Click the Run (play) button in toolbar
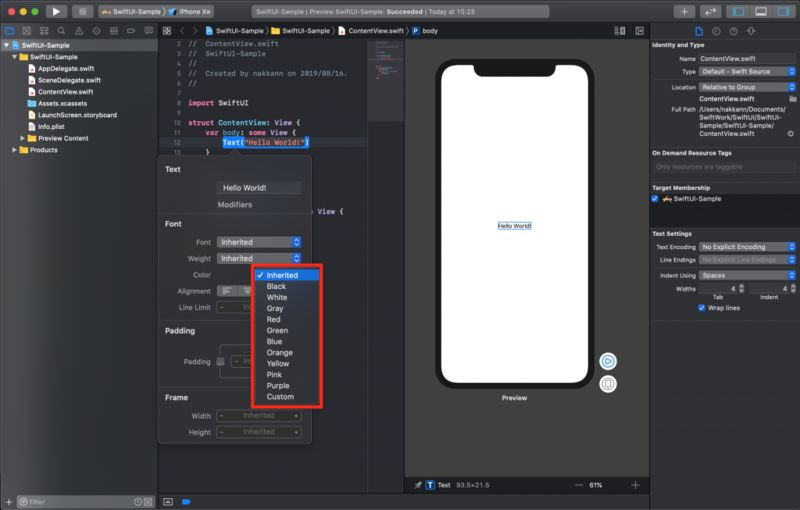 pyautogui.click(x=56, y=11)
